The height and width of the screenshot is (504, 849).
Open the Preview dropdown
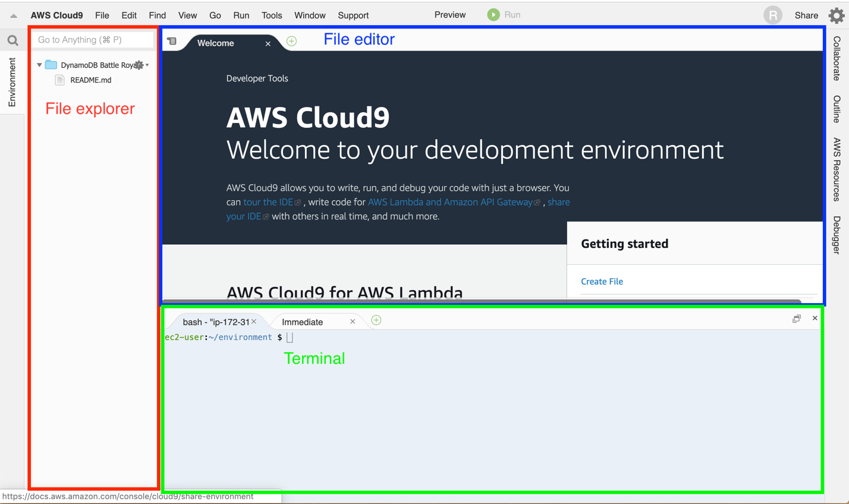pyautogui.click(x=450, y=15)
